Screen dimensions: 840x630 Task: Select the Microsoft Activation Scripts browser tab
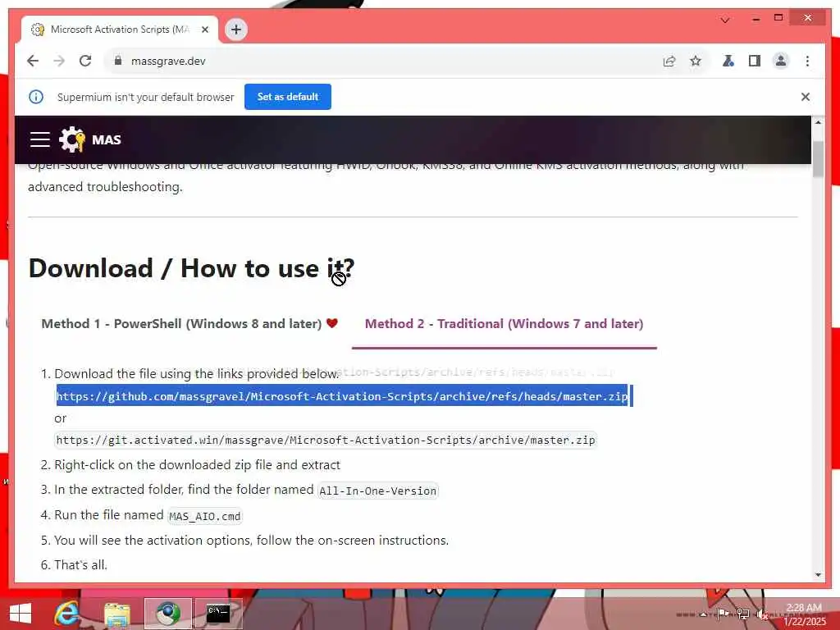tap(120, 30)
